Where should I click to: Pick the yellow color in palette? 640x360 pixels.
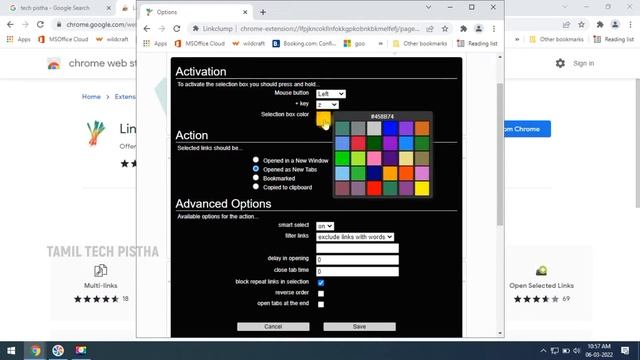tap(422, 189)
